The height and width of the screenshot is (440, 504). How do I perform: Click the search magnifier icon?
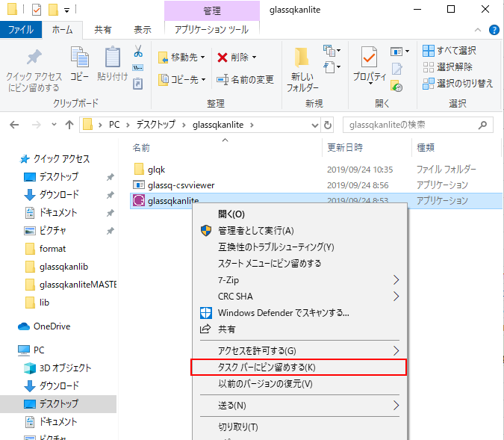(482, 125)
